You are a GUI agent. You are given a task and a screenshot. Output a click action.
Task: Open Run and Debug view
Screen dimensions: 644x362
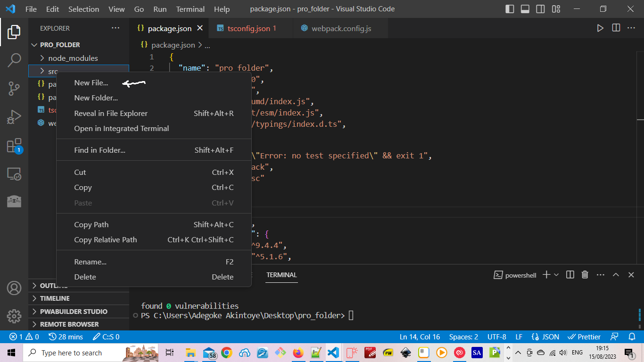[x=14, y=117]
